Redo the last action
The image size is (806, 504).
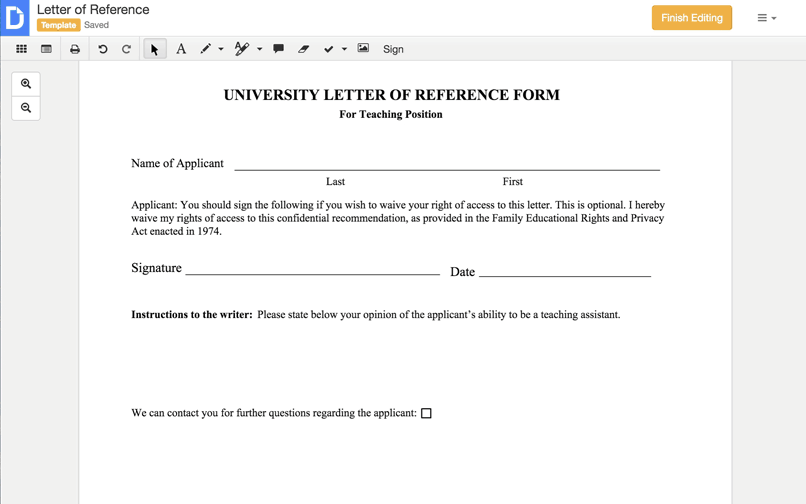126,49
